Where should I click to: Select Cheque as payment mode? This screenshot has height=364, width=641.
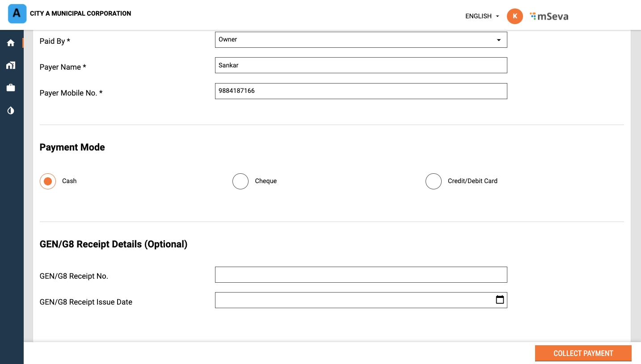click(240, 181)
